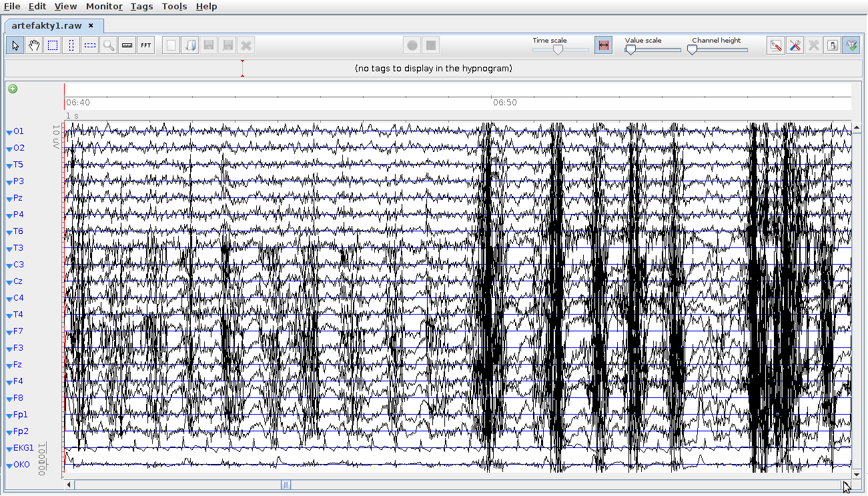Switch to the artefakty1.raw tab
Viewport: 868px width, 496px height.
click(47, 25)
